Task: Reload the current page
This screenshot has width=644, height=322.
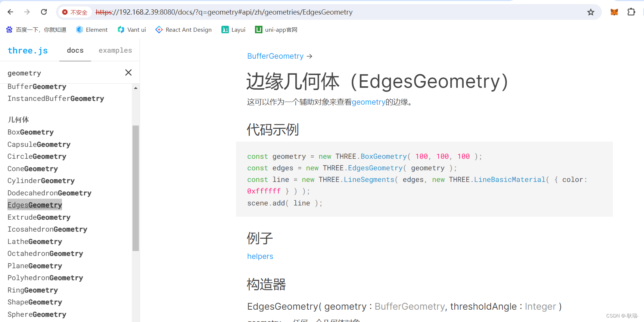Action: (44, 12)
